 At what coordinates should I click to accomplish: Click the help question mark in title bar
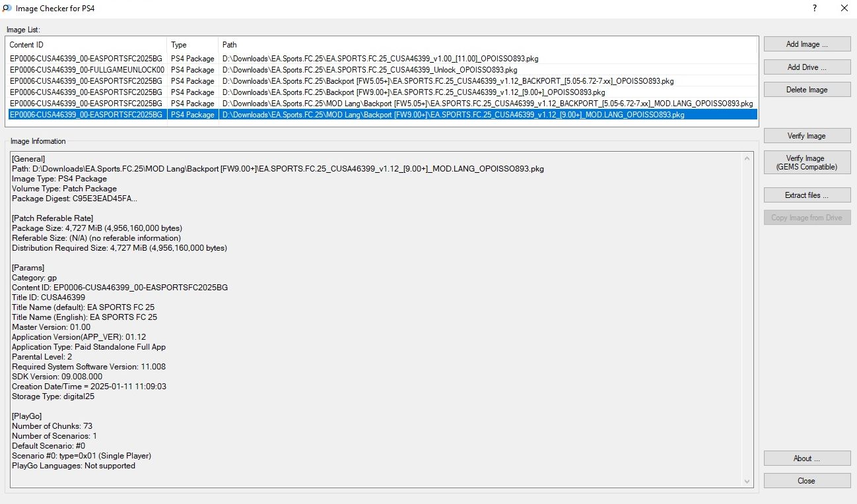pyautogui.click(x=814, y=9)
